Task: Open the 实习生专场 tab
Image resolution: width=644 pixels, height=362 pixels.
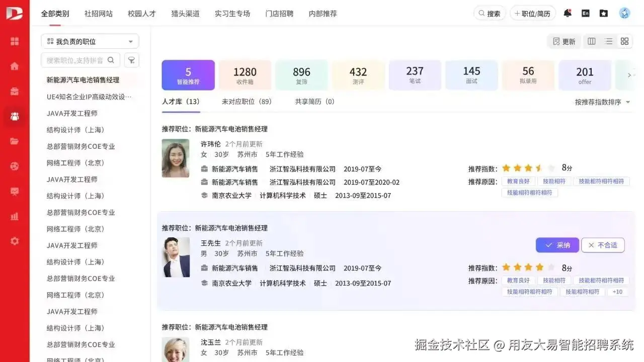Action: click(x=232, y=14)
